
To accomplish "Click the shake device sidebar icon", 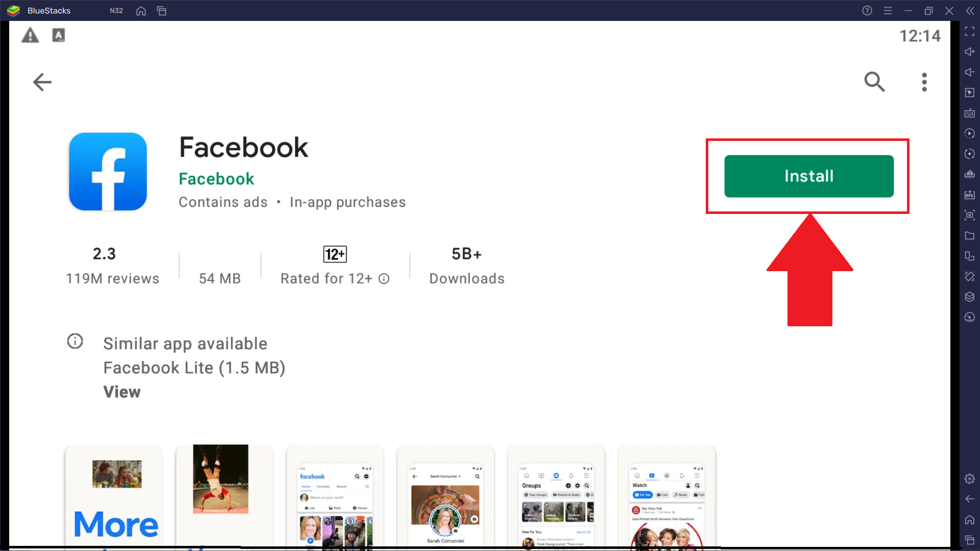I will [x=970, y=276].
